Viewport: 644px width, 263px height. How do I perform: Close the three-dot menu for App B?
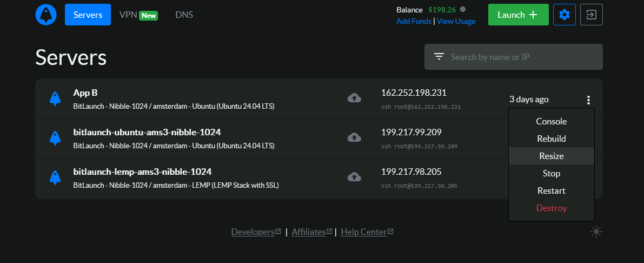[x=588, y=100]
